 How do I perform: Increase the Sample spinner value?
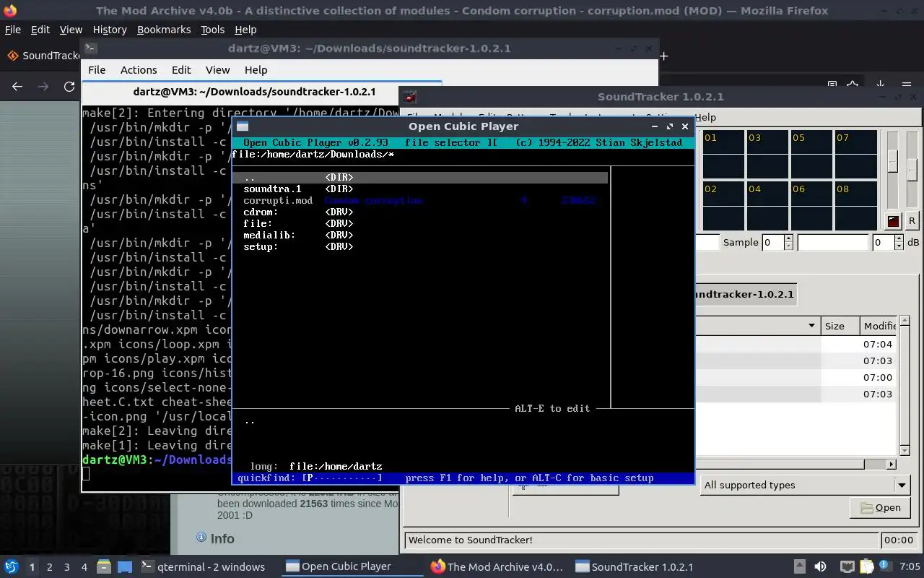(788, 238)
